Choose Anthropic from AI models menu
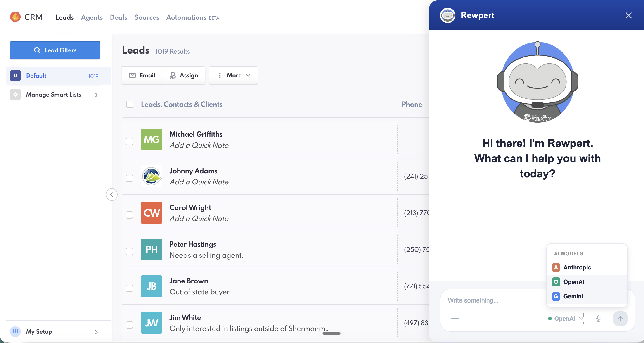This screenshot has width=644, height=343. (587, 267)
